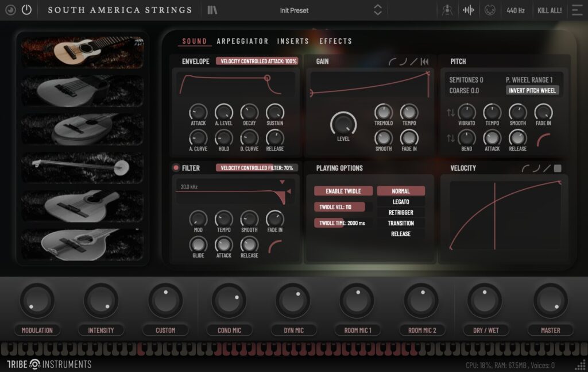This screenshot has height=372, width=588.
Task: Select convex curve icon in Gain header
Action: [392, 62]
